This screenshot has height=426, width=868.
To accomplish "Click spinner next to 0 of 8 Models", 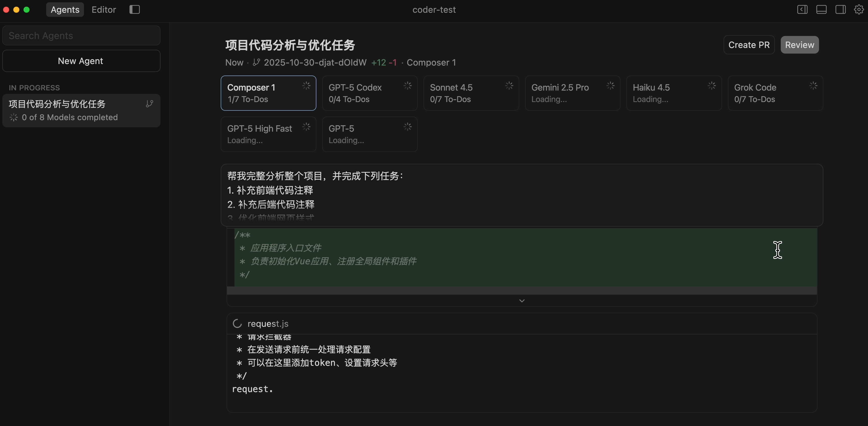I will [14, 117].
